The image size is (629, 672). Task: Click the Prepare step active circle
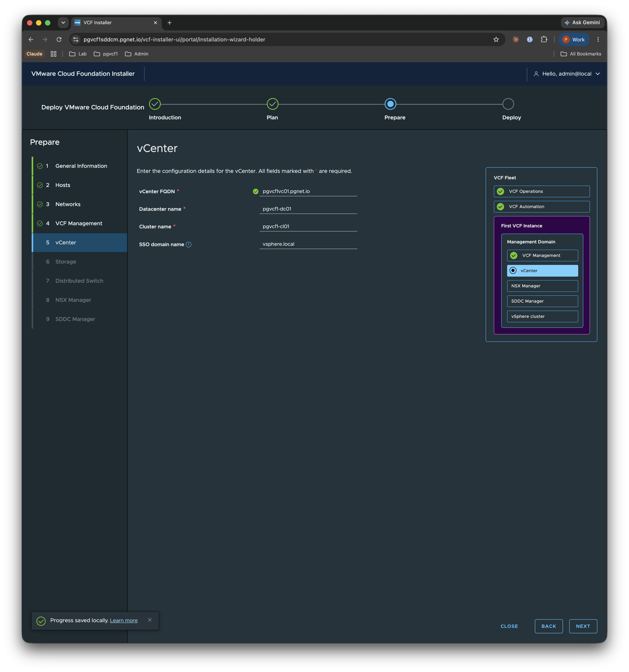[390, 104]
